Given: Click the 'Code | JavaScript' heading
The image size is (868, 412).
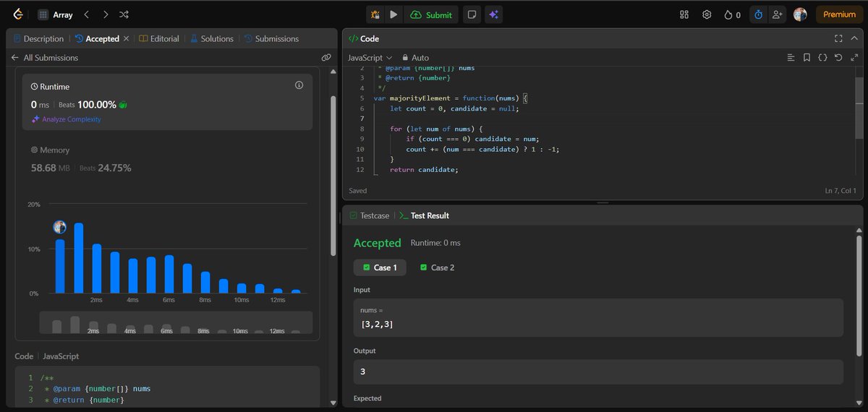Looking at the screenshot, I should point(47,356).
